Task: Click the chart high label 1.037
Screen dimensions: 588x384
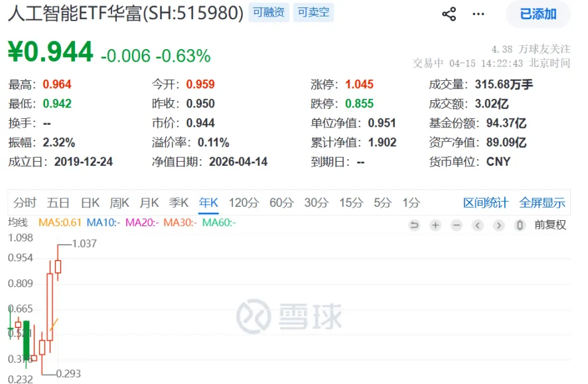Action: (84, 244)
